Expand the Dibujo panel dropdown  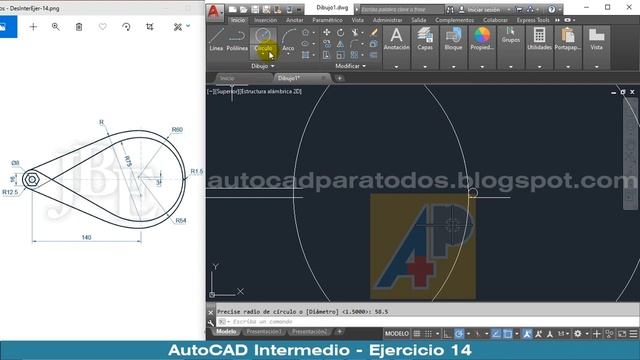pos(262,66)
